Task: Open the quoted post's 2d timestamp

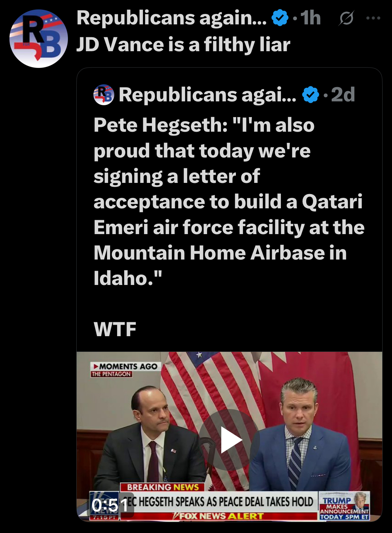Action: point(343,95)
